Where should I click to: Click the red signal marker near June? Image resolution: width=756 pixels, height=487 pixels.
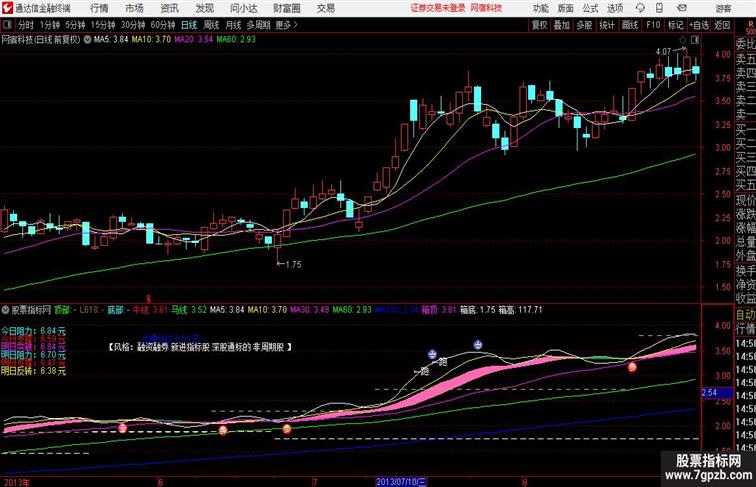point(148,299)
